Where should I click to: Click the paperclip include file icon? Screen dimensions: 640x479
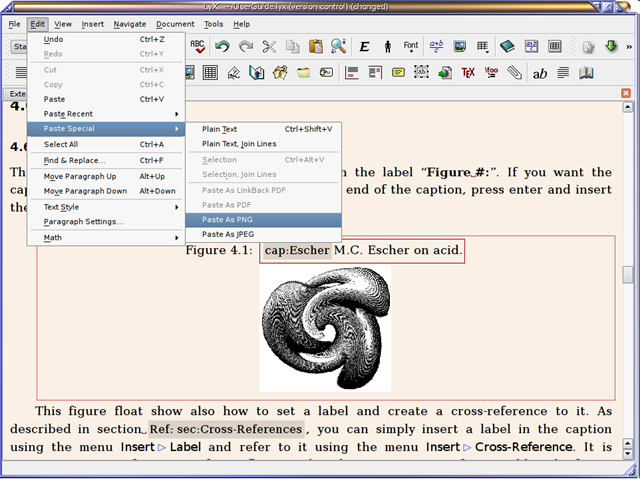pos(514,73)
